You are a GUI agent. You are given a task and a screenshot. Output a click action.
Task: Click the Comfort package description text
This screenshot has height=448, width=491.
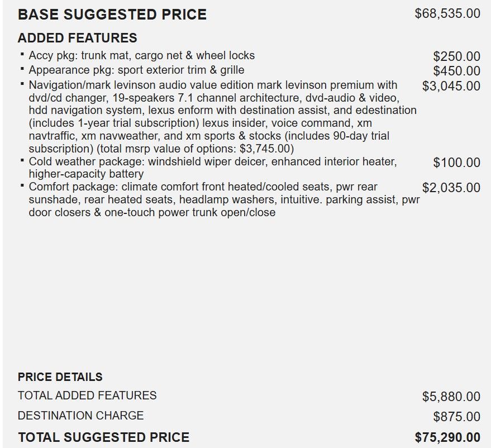223,199
